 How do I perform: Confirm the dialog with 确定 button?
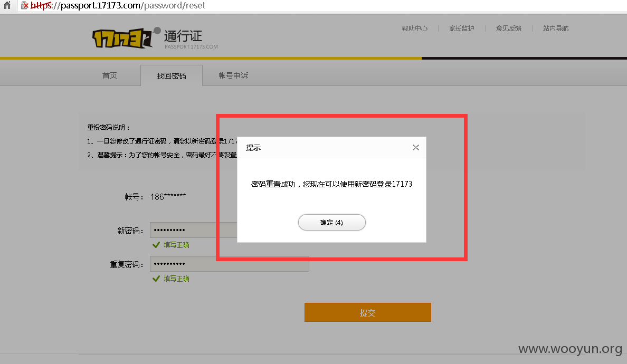332,222
